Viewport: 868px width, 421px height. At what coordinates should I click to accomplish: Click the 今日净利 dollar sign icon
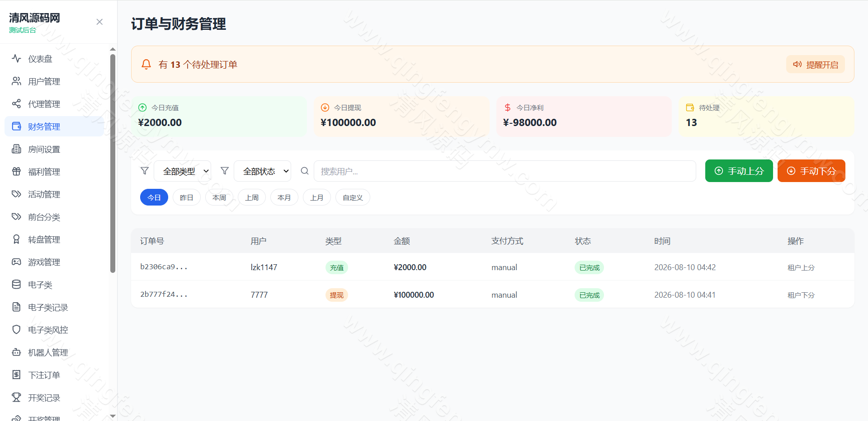pyautogui.click(x=507, y=108)
